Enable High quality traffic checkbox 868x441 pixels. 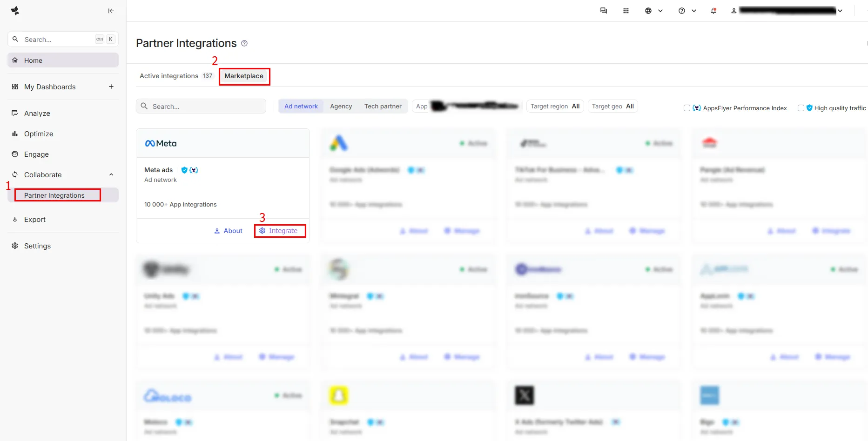tap(801, 108)
